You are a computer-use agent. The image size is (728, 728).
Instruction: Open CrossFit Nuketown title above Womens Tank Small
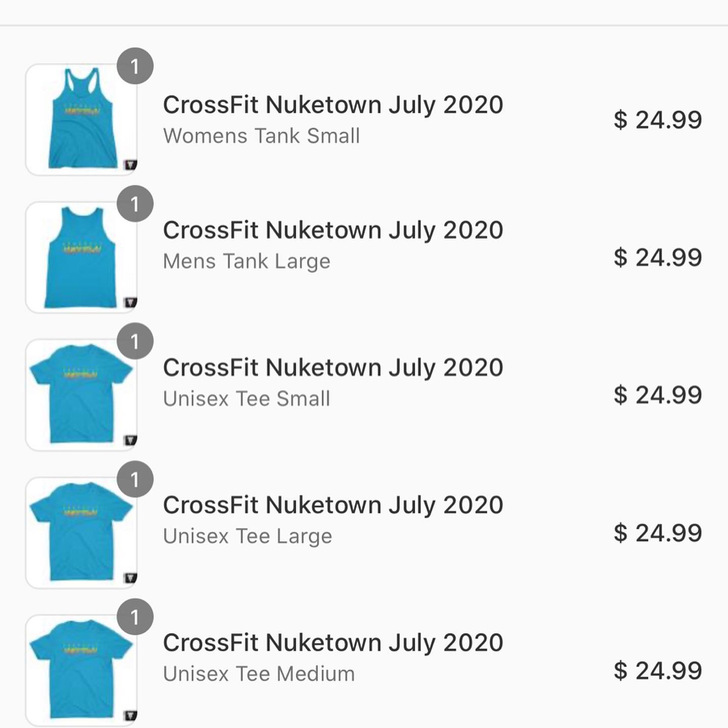click(x=333, y=105)
